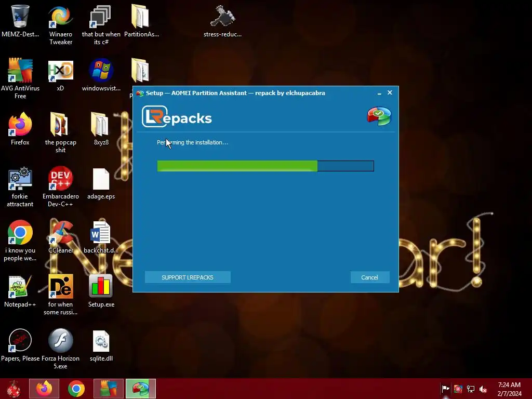Click the Setup window title bar text
The height and width of the screenshot is (399, 532).
(x=235, y=93)
